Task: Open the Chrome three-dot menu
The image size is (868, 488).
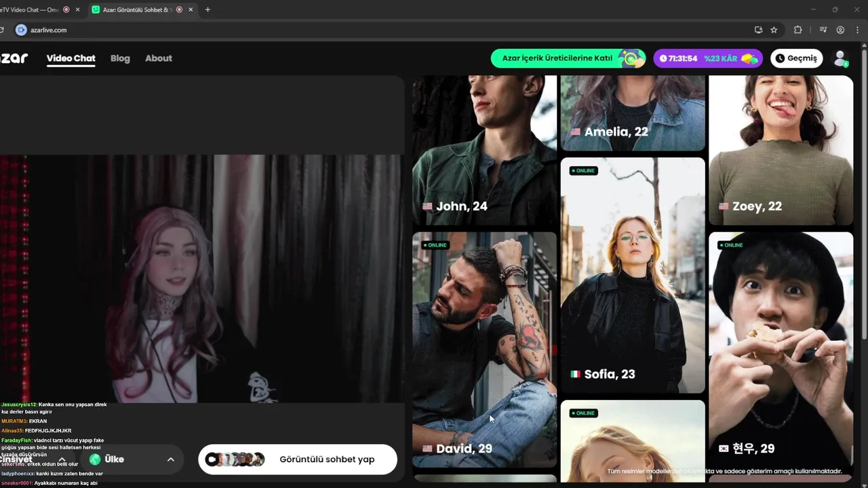Action: click(857, 30)
